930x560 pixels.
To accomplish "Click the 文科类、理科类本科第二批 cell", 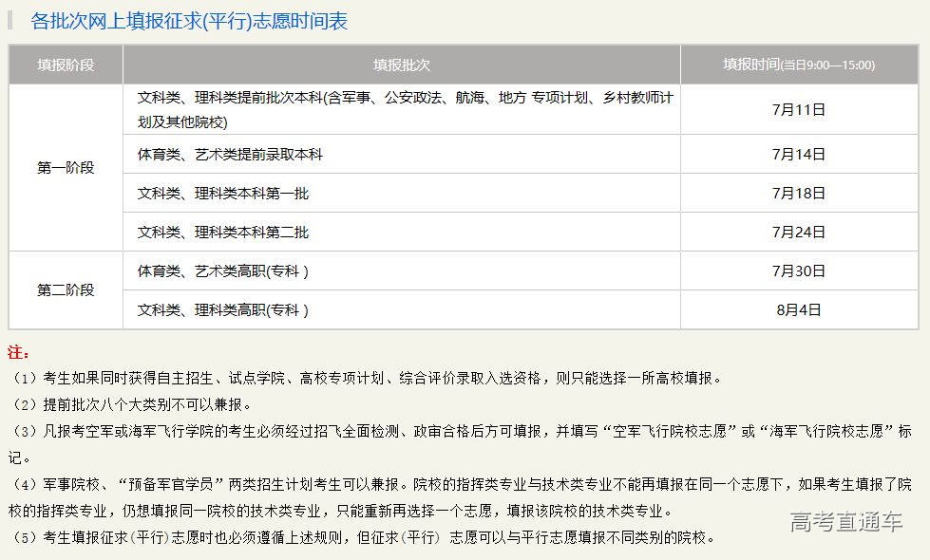I will pos(223,233).
